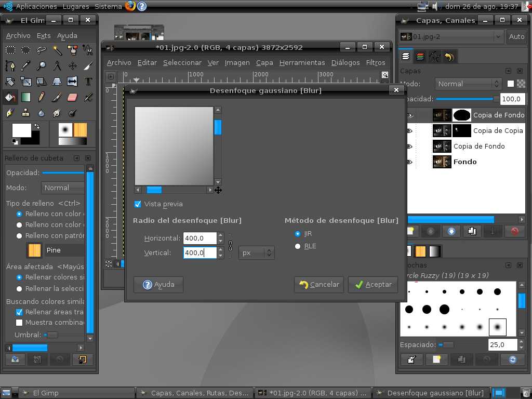The height and width of the screenshot is (399, 532).
Task: Activate the Select by Color tool
Action: click(x=73, y=50)
